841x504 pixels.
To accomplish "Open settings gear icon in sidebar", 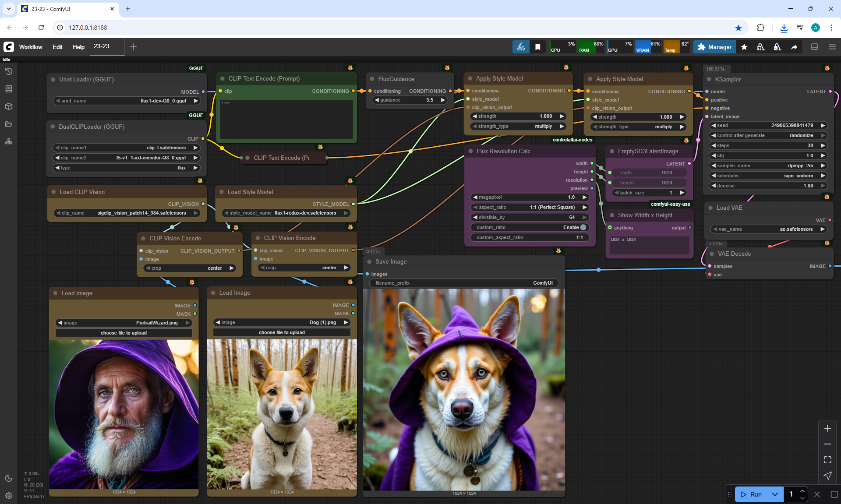I will click(9, 496).
